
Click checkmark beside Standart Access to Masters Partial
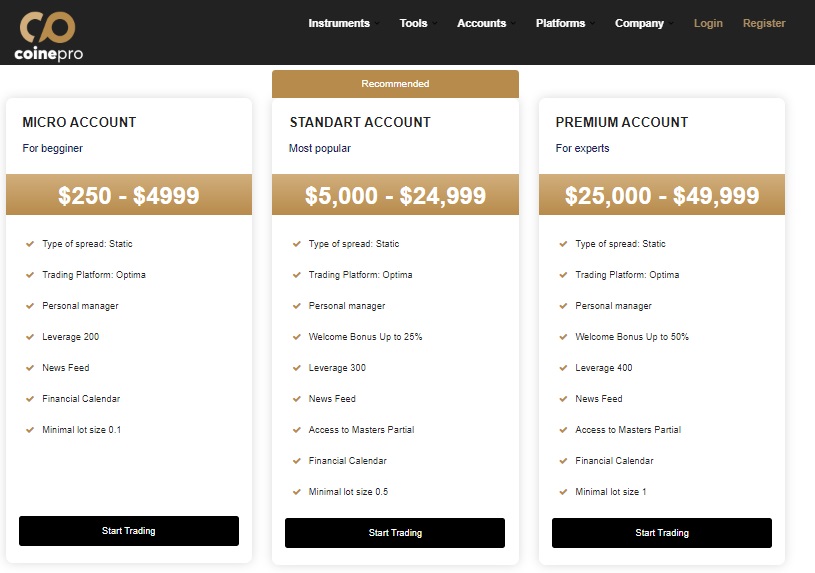297,430
